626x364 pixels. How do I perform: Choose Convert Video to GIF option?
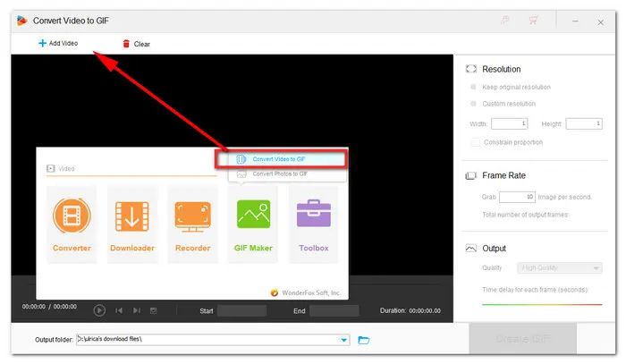point(281,159)
